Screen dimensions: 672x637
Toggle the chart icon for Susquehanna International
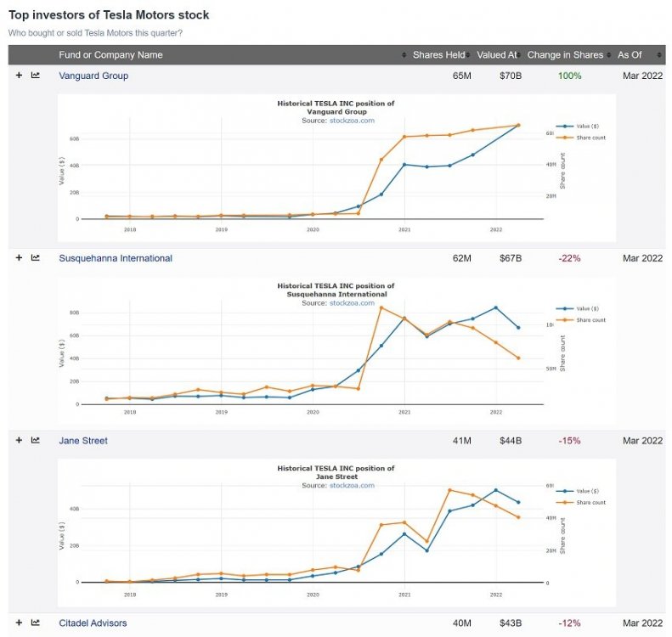[x=36, y=258]
